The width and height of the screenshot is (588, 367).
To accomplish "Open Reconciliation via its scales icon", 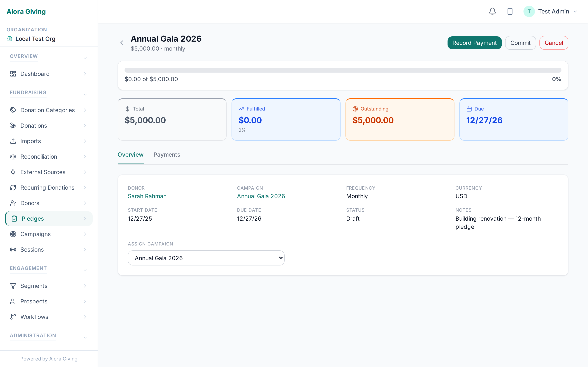I will pyautogui.click(x=13, y=157).
